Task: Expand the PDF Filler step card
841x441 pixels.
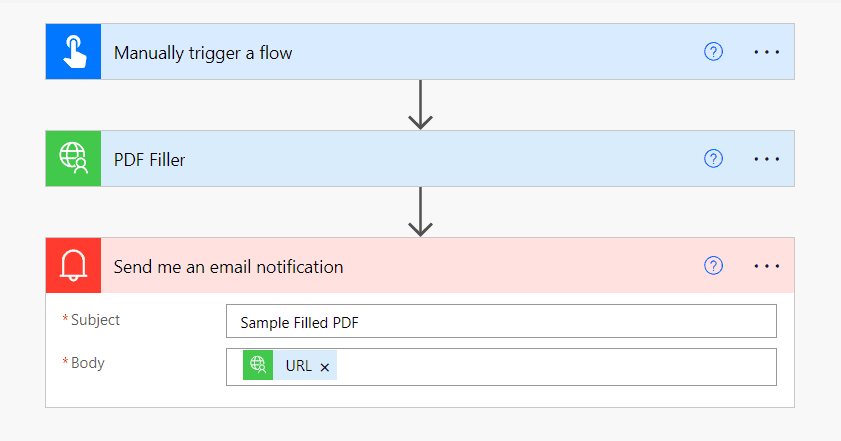Action: 400,159
